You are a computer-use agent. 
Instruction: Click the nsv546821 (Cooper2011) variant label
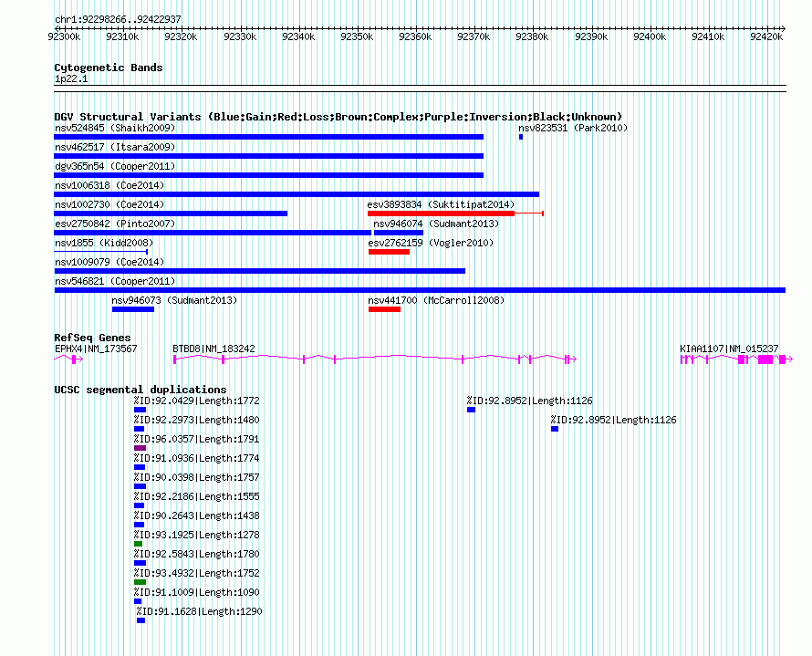(x=115, y=281)
